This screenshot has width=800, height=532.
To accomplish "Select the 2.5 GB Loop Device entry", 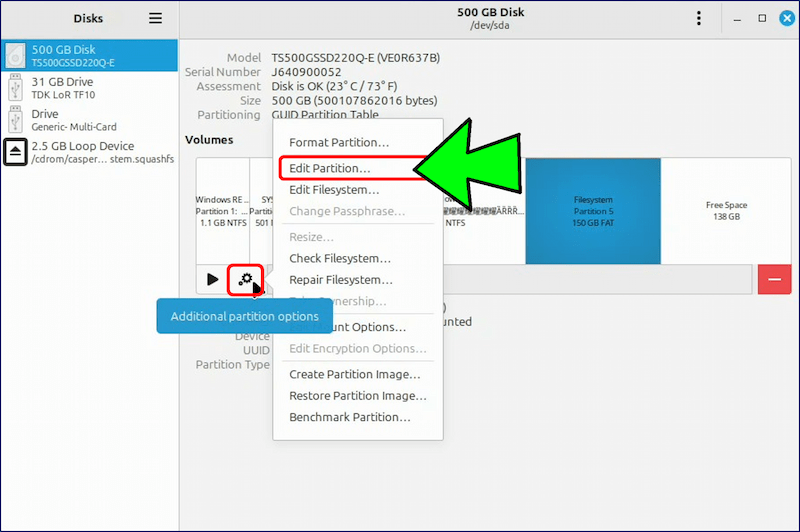I will (89, 151).
